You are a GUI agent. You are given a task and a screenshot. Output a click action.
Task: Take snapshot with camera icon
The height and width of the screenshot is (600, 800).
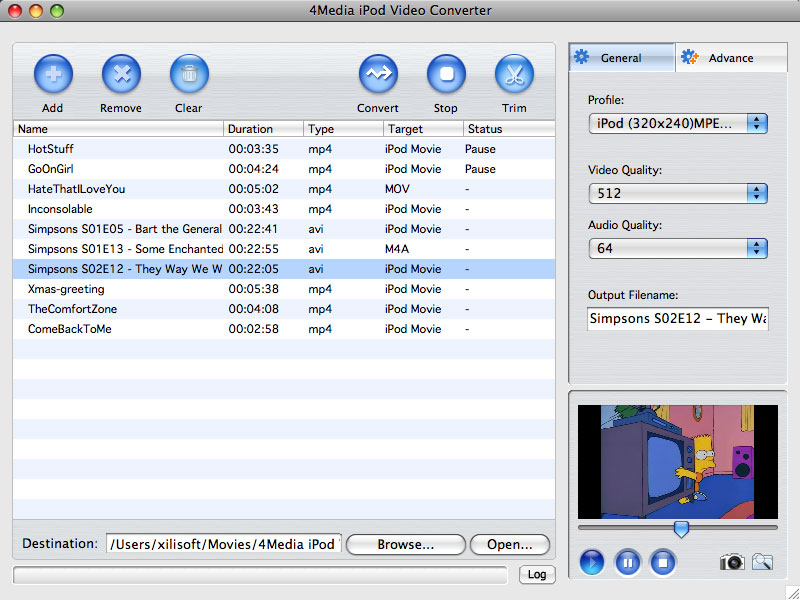pos(732,562)
